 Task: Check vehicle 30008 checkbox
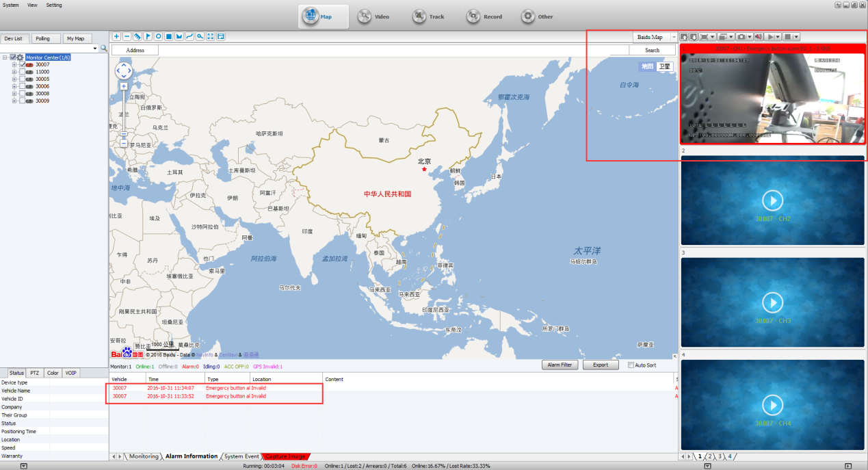(x=23, y=94)
